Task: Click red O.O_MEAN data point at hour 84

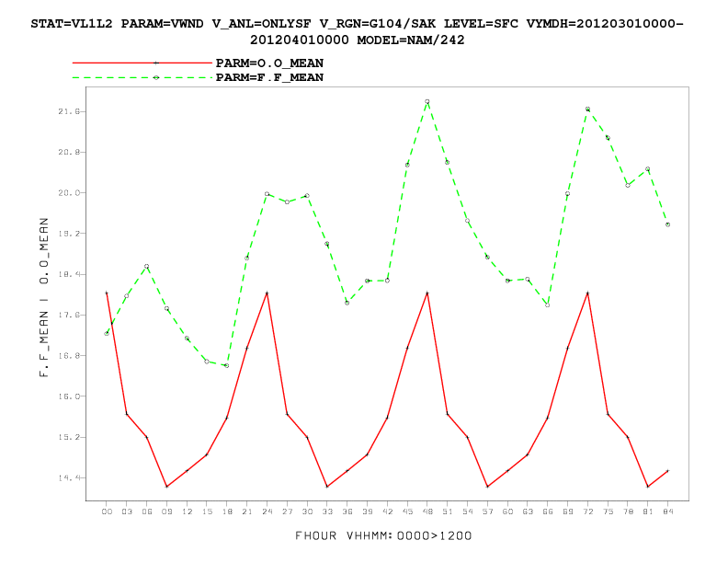Action: coord(667,471)
